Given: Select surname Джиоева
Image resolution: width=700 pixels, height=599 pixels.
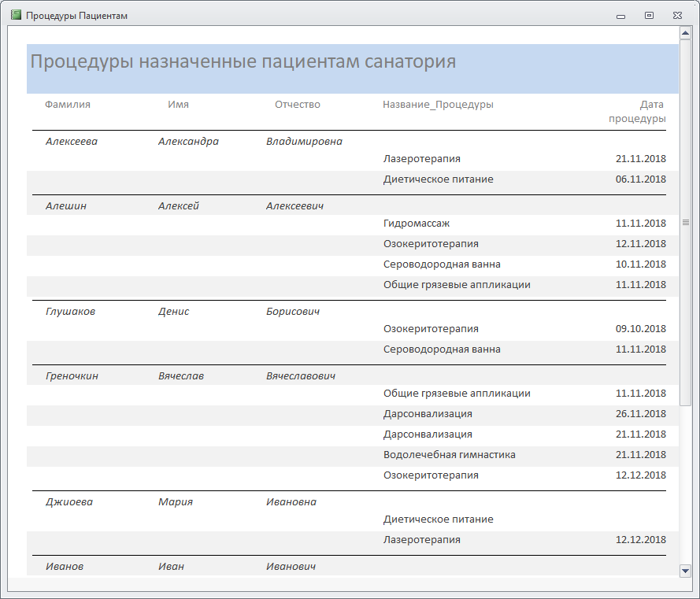Looking at the screenshot, I should [69, 502].
